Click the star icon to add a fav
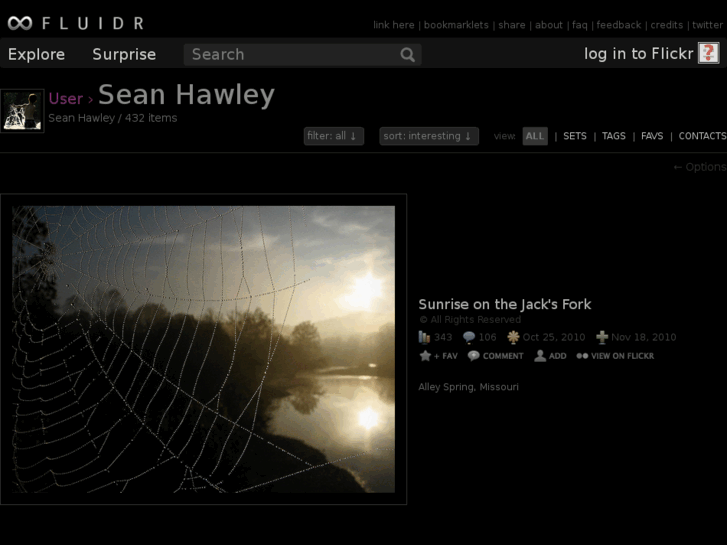This screenshot has height=545, width=727. point(425,356)
